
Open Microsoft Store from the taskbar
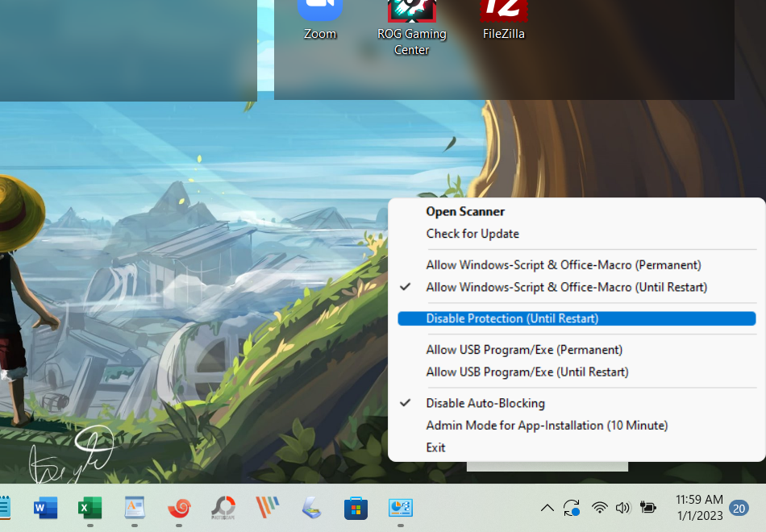[x=356, y=508]
